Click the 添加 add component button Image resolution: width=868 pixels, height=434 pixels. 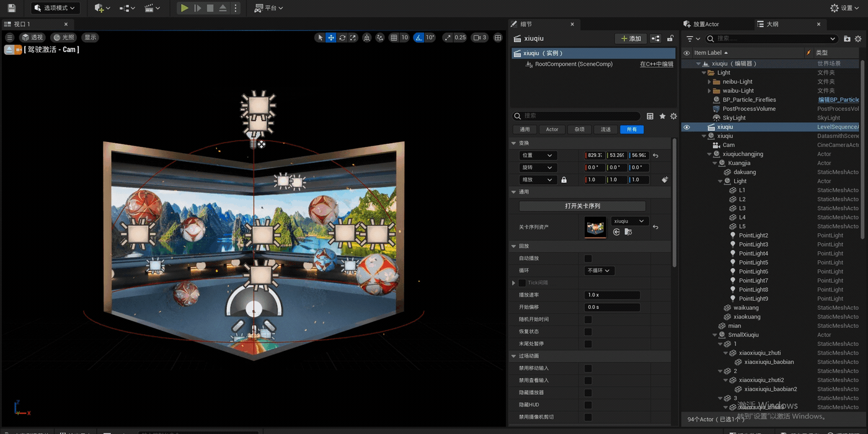(x=631, y=38)
